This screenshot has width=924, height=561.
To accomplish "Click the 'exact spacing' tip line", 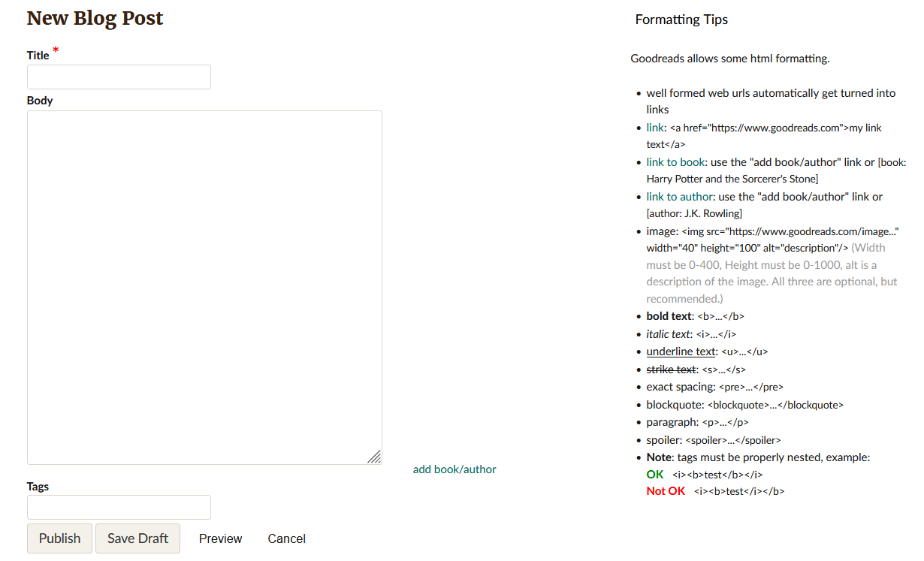I will (715, 387).
